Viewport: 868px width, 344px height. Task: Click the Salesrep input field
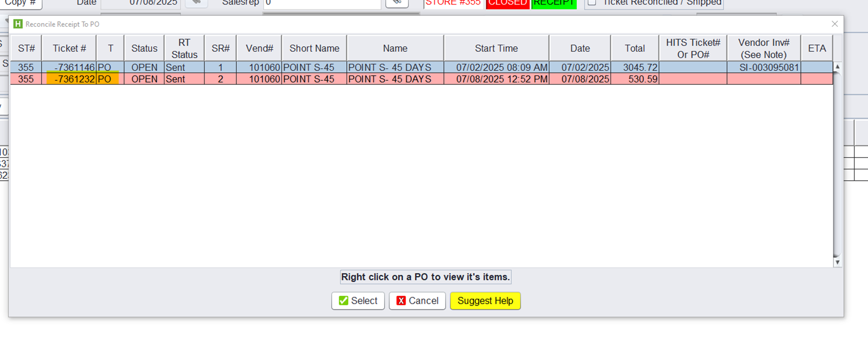[x=322, y=3]
